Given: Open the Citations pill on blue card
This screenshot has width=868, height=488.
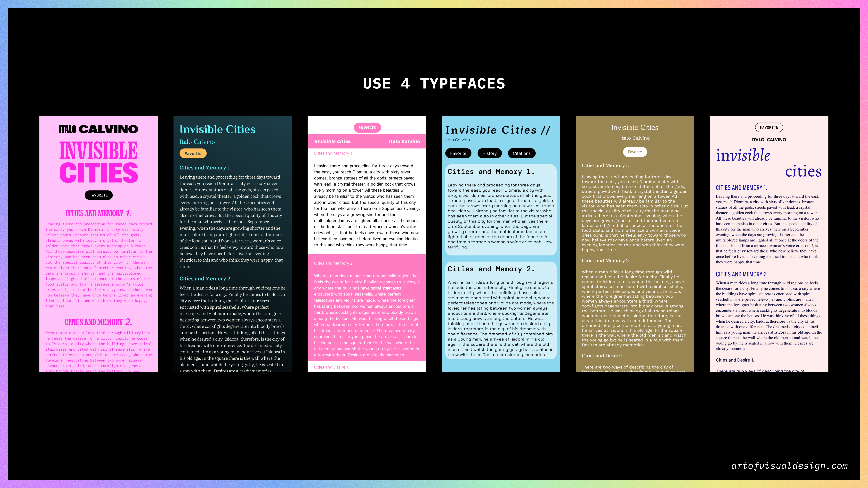Looking at the screenshot, I should tap(522, 153).
